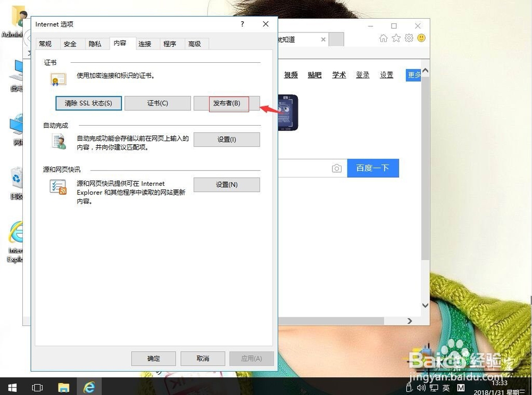The image size is (532, 395).
Task: Open the 程序 tab
Action: [170, 44]
